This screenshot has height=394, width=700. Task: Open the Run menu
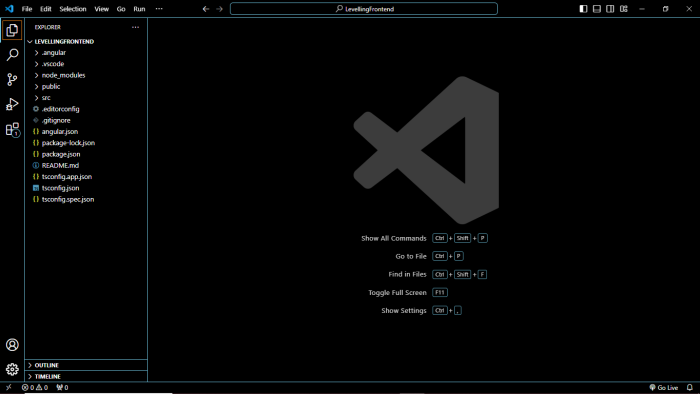[x=139, y=9]
